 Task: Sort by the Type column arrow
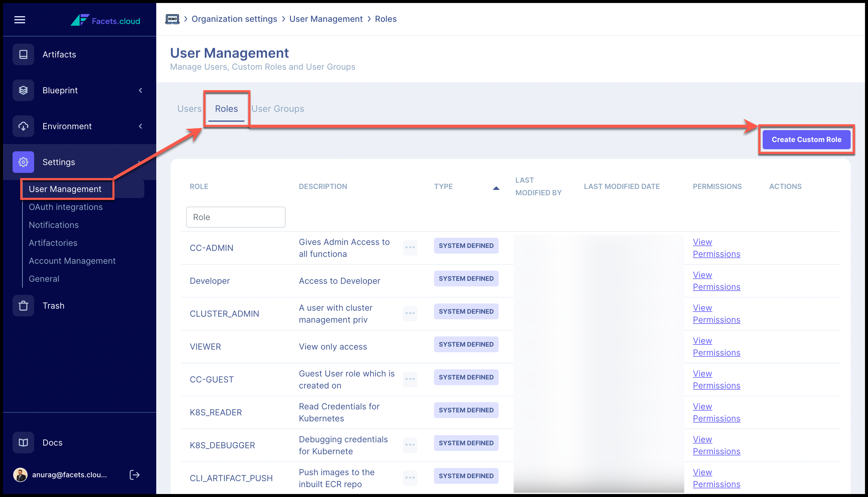(x=496, y=188)
